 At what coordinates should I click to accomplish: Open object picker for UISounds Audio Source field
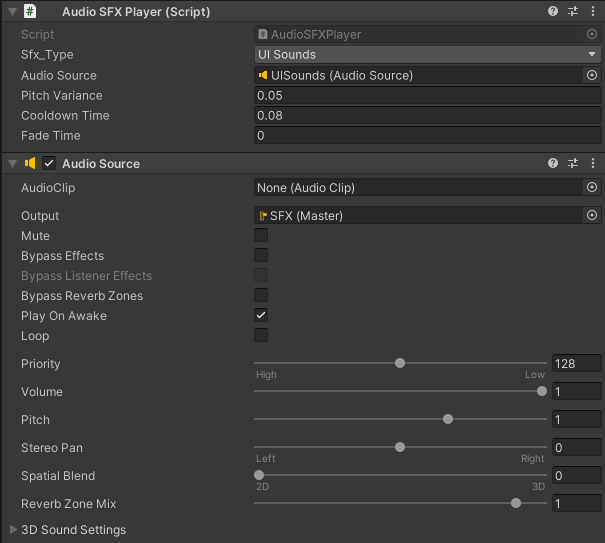(591, 75)
